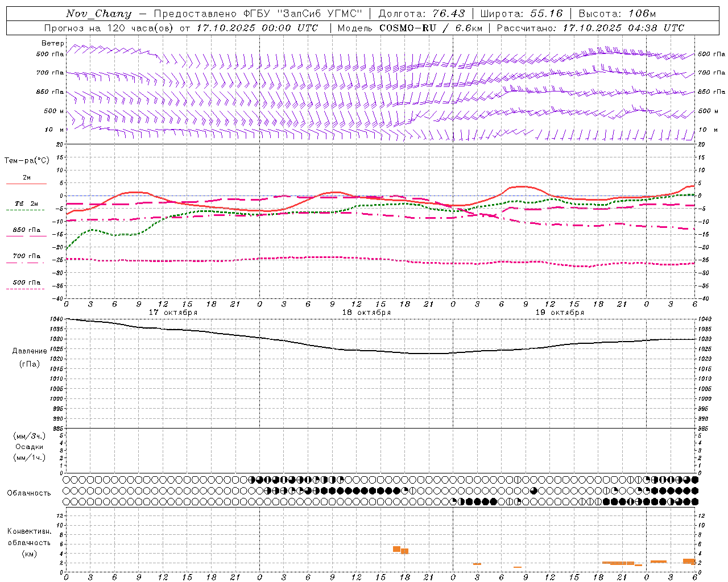Click the '(гПа)' unit label under Давление

point(30,364)
